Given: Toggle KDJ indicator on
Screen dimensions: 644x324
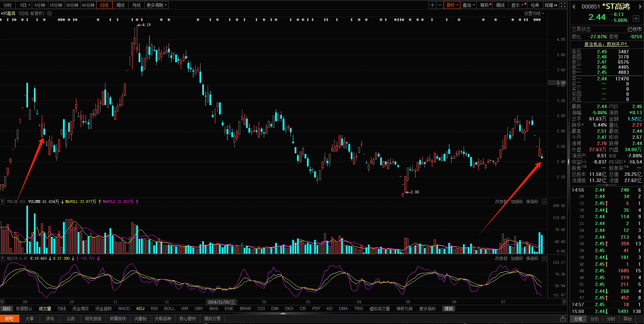Looking at the screenshot, I should coord(140,309).
